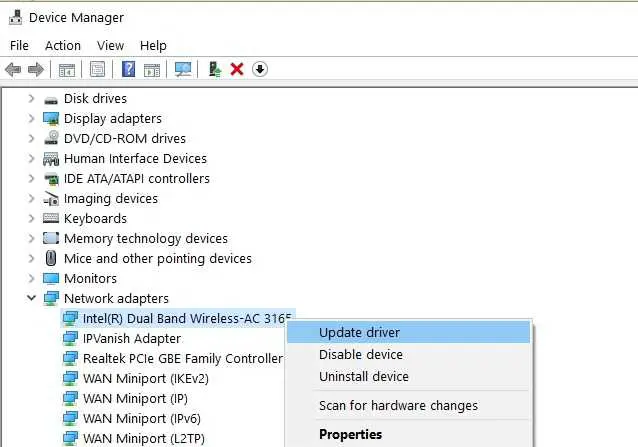Click the Back arrow toolbar icon

pyautogui.click(x=13, y=70)
